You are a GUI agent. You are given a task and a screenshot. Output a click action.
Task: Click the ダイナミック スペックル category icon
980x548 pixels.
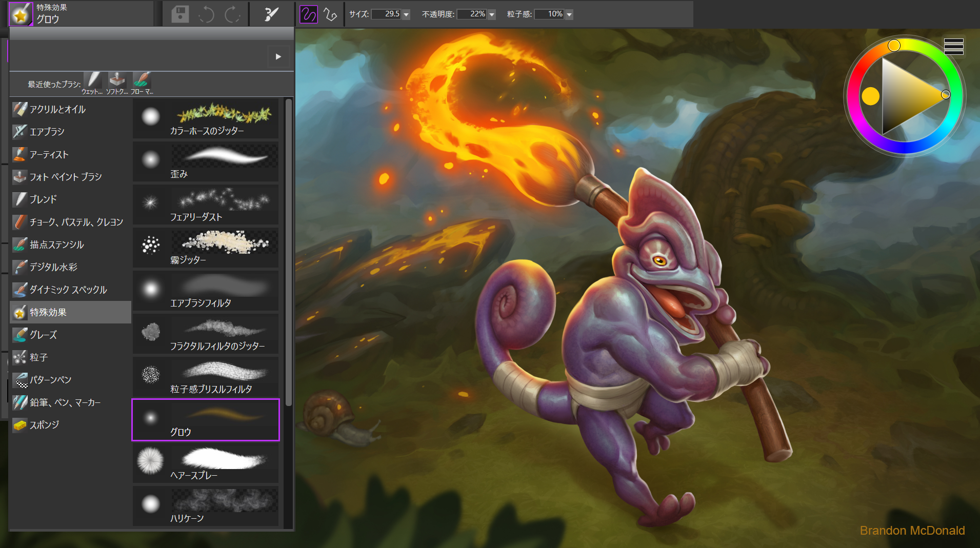pos(20,290)
